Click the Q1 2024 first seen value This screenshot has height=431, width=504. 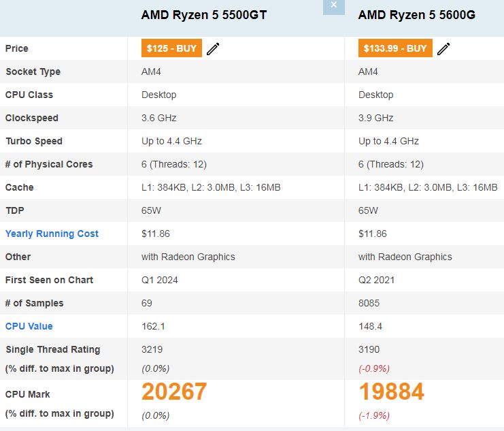[x=160, y=280]
